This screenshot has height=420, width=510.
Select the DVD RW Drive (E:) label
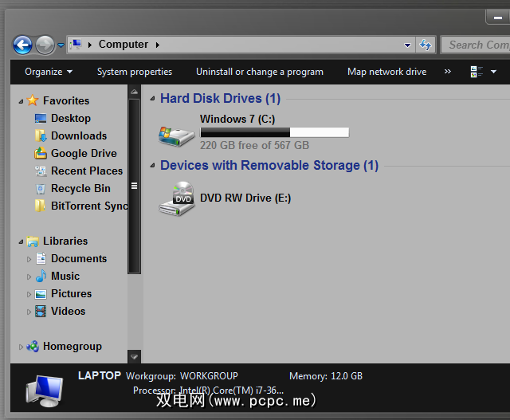pos(245,198)
